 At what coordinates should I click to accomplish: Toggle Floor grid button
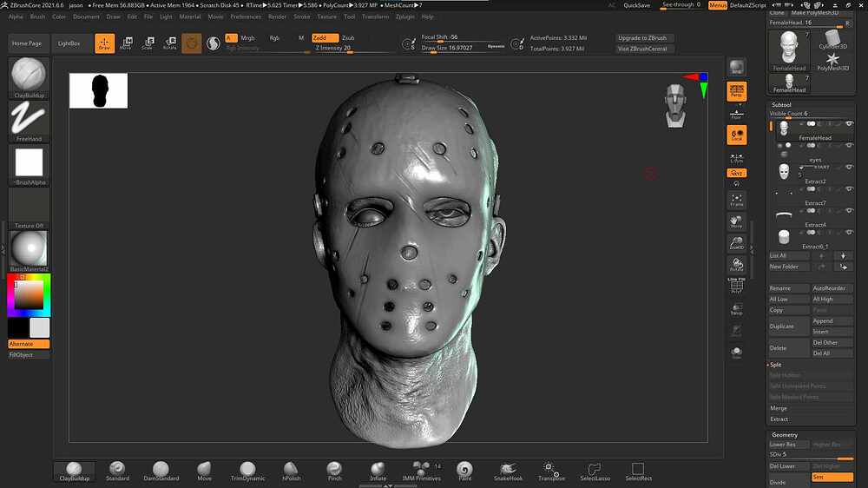click(736, 114)
